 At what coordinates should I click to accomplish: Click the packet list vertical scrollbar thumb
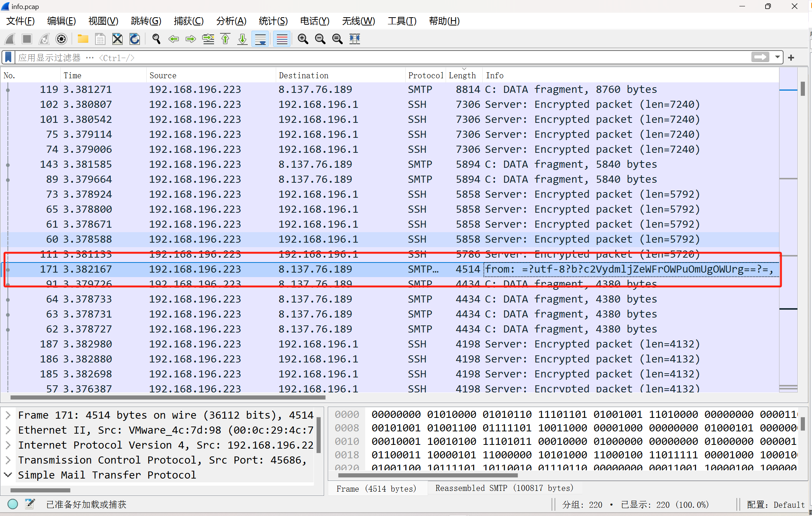click(x=803, y=89)
